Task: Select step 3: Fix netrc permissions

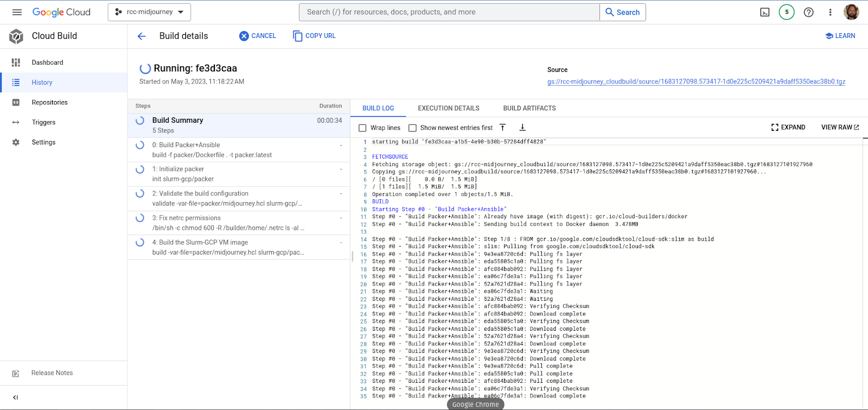Action: [x=239, y=223]
